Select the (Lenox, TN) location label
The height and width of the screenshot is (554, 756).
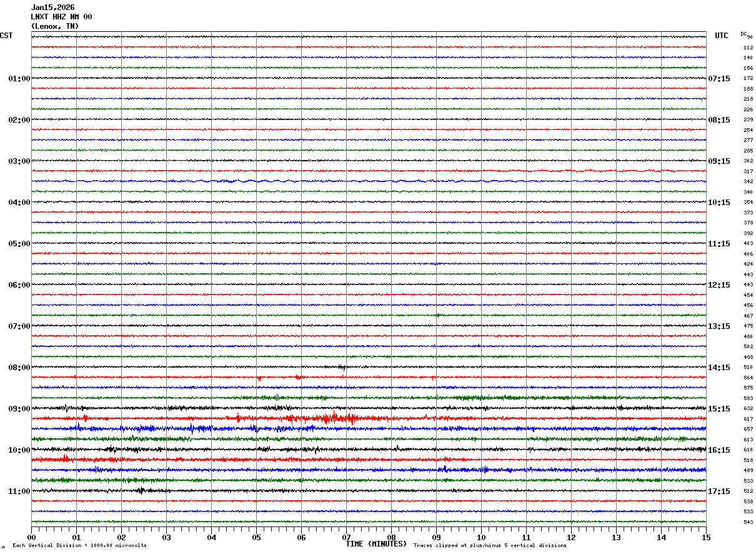[x=55, y=26]
